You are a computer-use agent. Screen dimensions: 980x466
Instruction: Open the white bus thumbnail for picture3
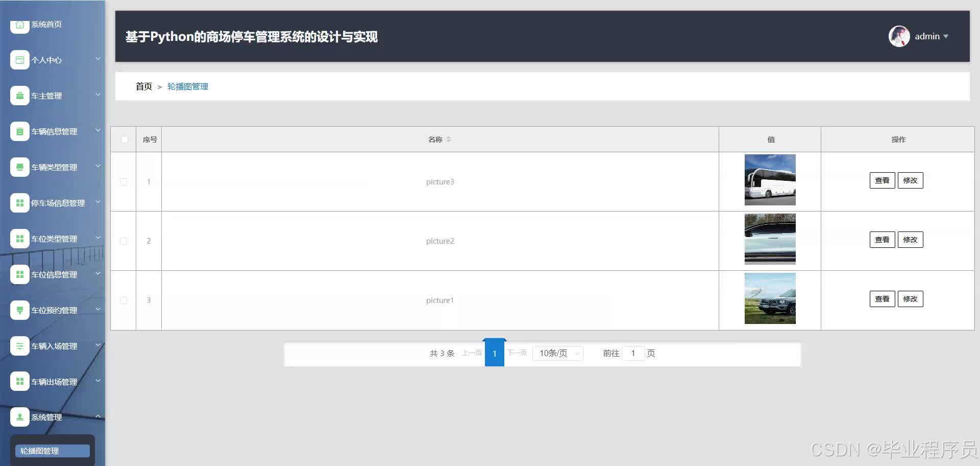[770, 180]
